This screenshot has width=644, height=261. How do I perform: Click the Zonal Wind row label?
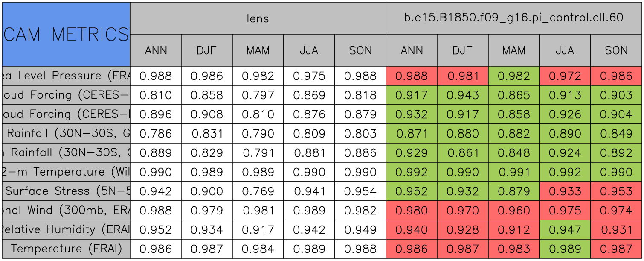coord(66,211)
